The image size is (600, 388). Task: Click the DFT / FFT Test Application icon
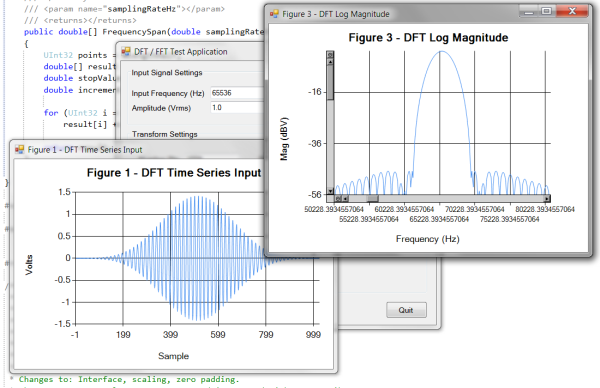[x=126, y=52]
